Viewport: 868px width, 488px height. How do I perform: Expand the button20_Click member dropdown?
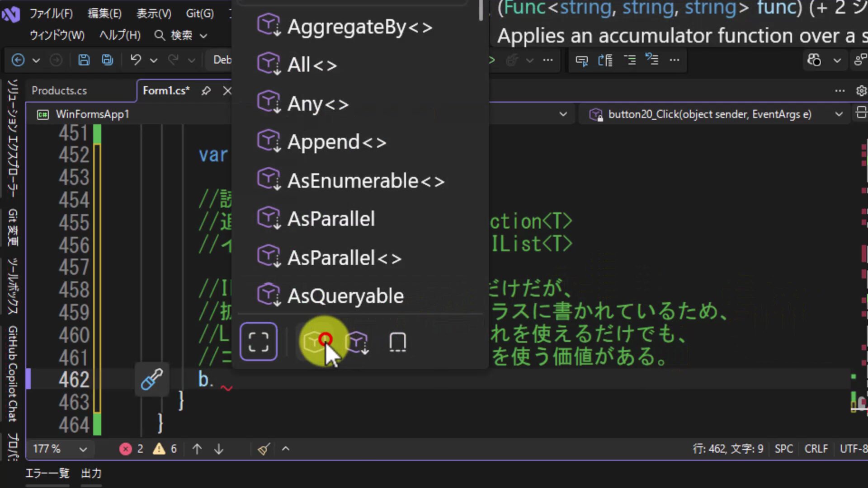point(839,114)
